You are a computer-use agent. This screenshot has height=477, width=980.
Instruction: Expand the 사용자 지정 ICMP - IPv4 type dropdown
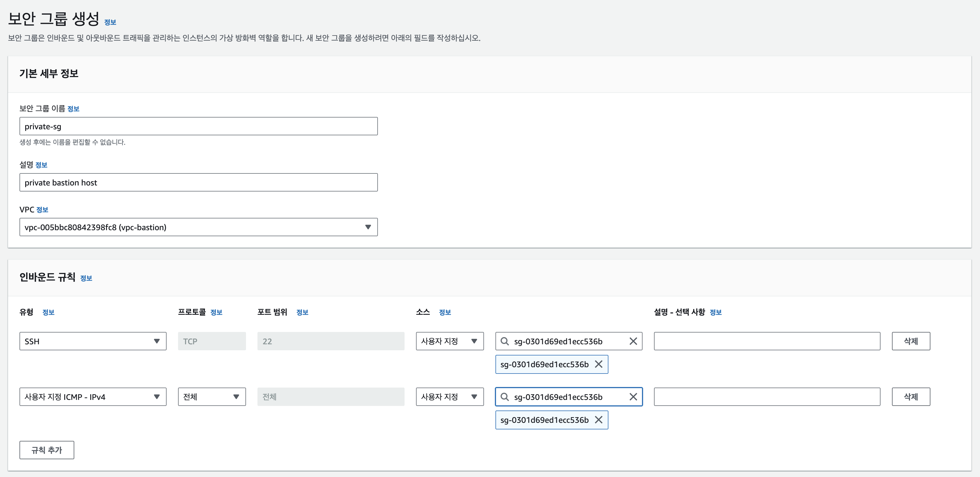[x=93, y=397]
